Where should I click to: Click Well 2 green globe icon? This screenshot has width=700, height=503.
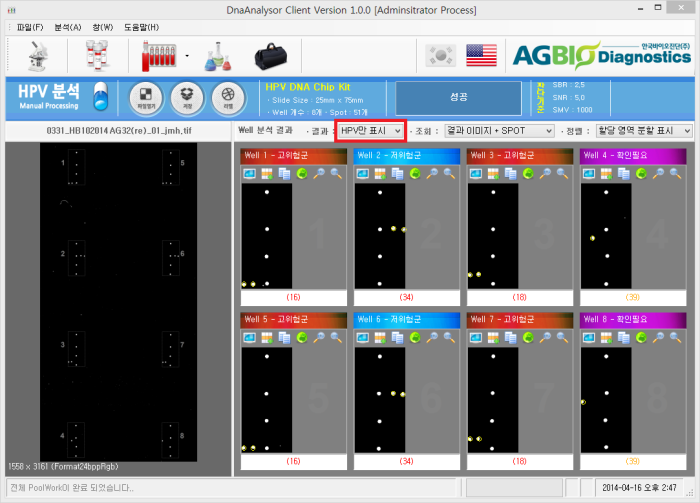click(415, 174)
